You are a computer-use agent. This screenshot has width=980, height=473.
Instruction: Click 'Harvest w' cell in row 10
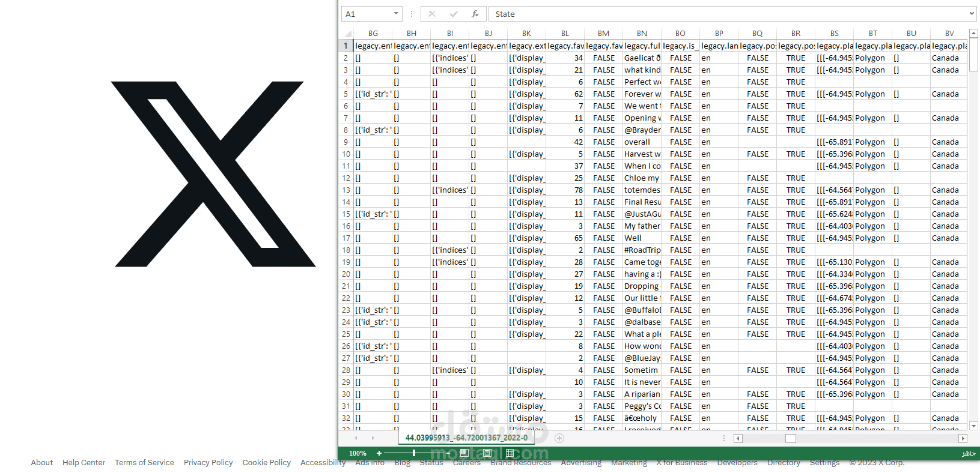coord(642,154)
